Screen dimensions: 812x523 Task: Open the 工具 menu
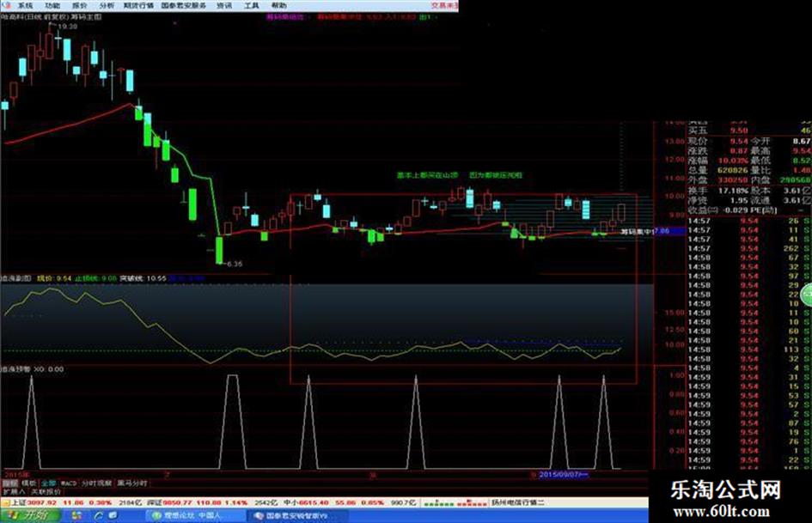click(251, 6)
